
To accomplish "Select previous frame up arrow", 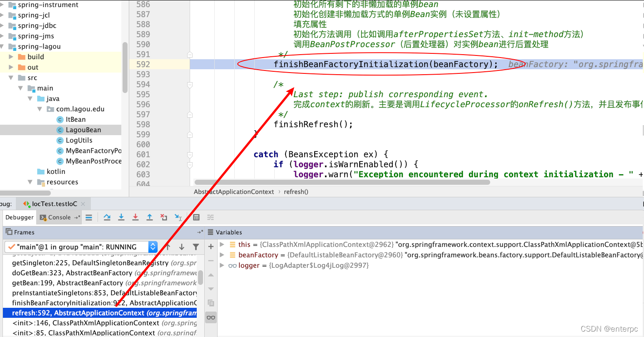I will [168, 247].
